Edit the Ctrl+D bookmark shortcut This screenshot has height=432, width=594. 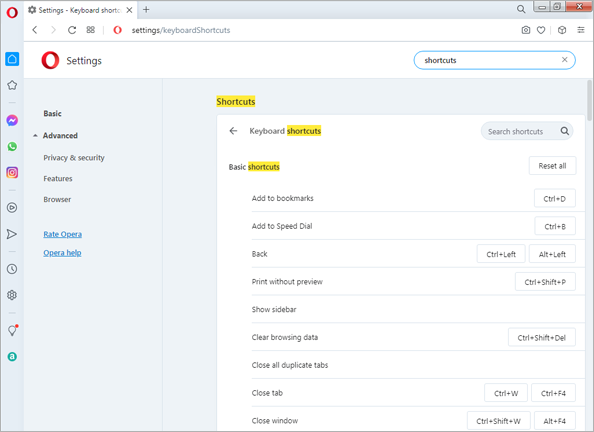click(x=555, y=199)
